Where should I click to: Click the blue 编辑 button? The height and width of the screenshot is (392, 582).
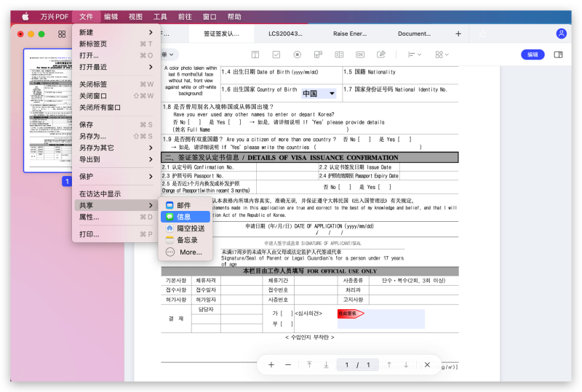[533, 55]
